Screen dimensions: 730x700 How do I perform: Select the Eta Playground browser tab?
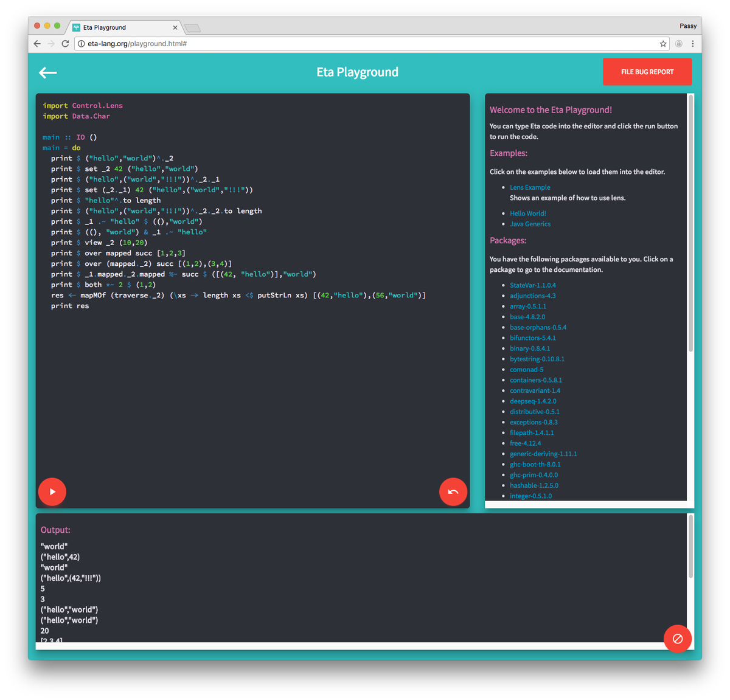click(125, 27)
